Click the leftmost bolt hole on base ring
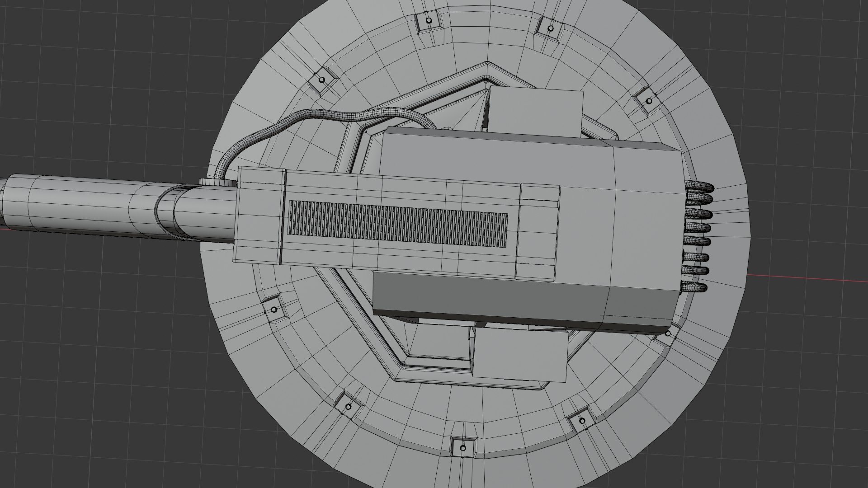 274,310
